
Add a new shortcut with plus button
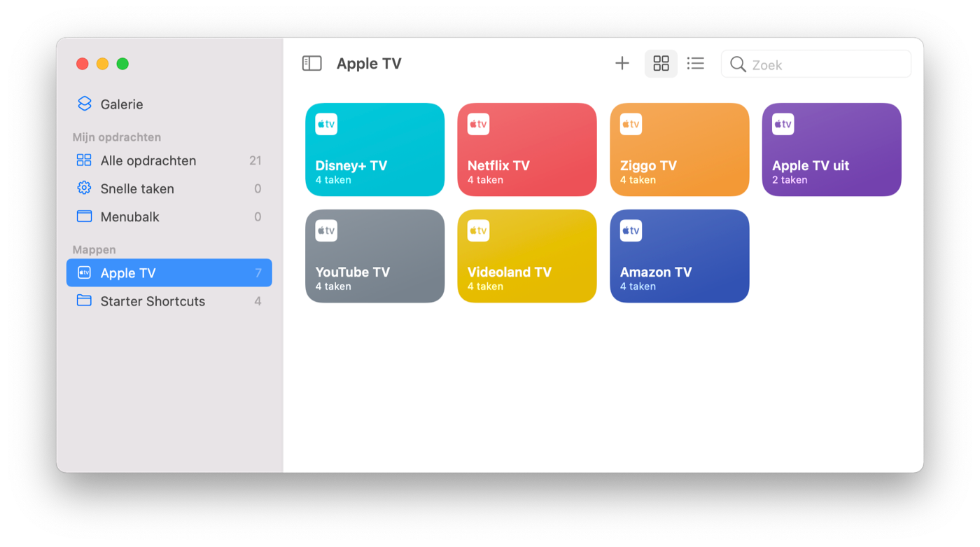coord(622,64)
